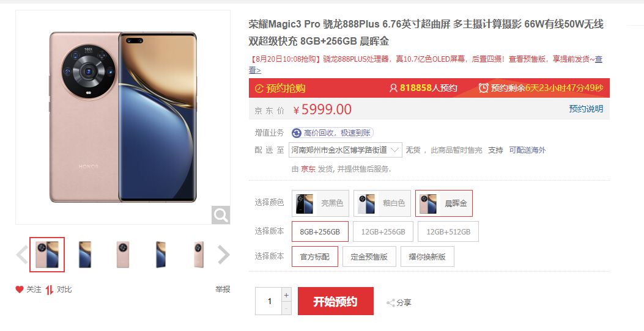This screenshot has width=644, height=331.
Task: Open the 河南郑州市金水区 delivery address dropdown
Action: tap(346, 150)
